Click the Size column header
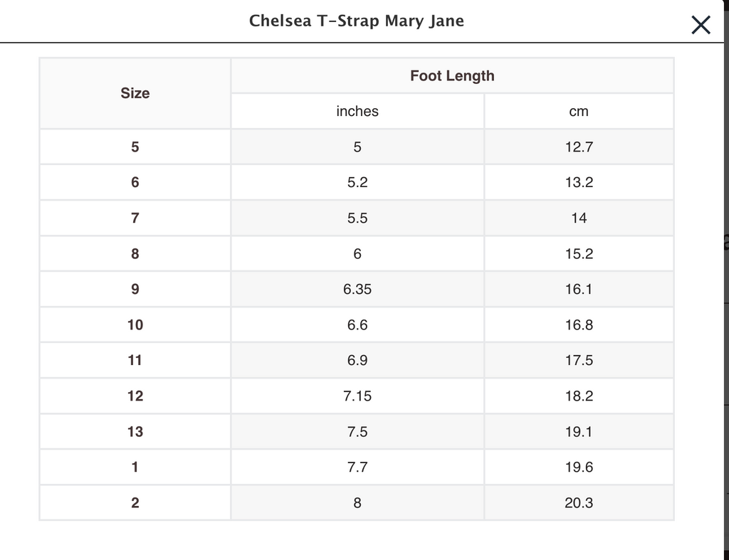 135,93
